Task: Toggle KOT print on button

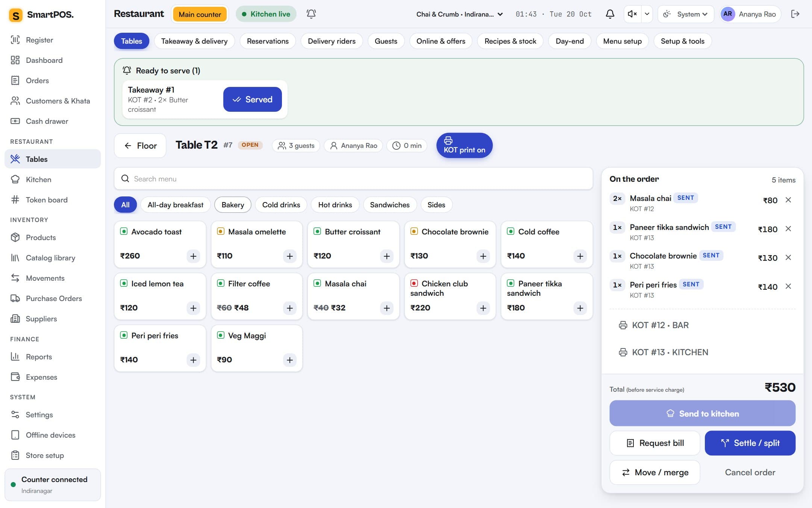Action: coord(464,145)
